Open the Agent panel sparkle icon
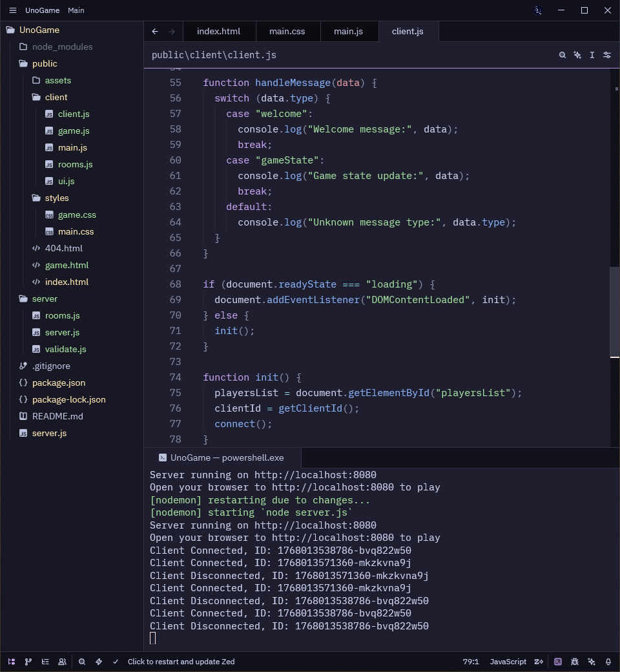The image size is (620, 672). click(x=592, y=662)
